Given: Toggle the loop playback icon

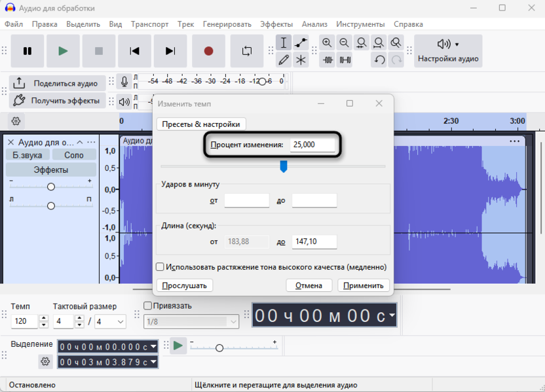Looking at the screenshot, I should coord(246,51).
